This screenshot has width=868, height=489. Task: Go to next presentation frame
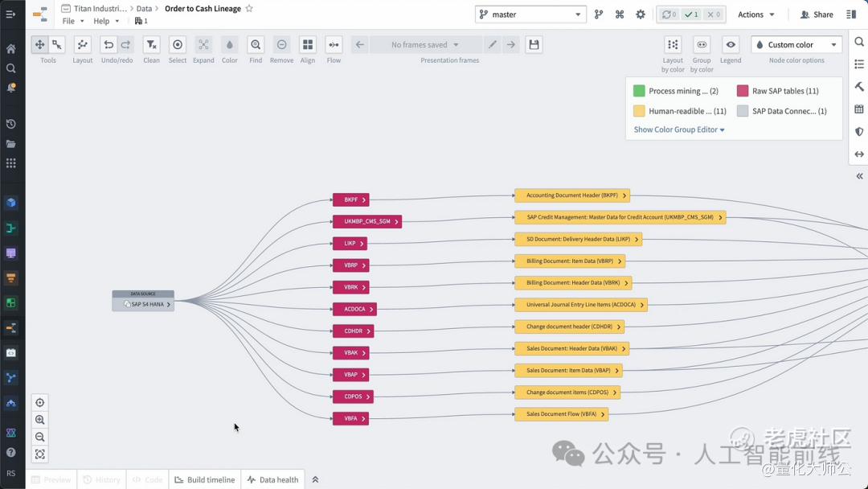pyautogui.click(x=511, y=45)
